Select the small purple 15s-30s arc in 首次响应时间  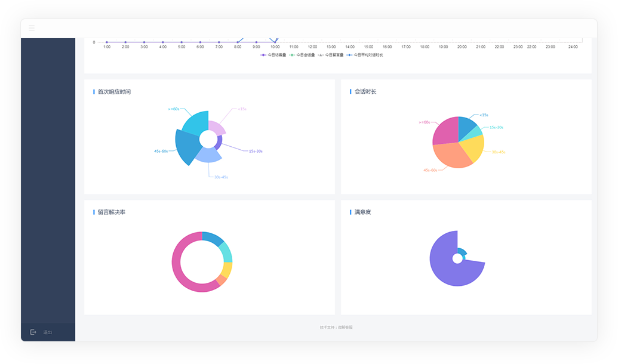click(220, 142)
